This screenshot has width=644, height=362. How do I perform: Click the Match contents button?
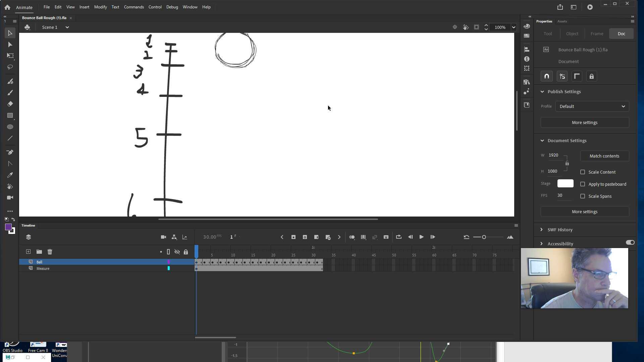click(604, 156)
